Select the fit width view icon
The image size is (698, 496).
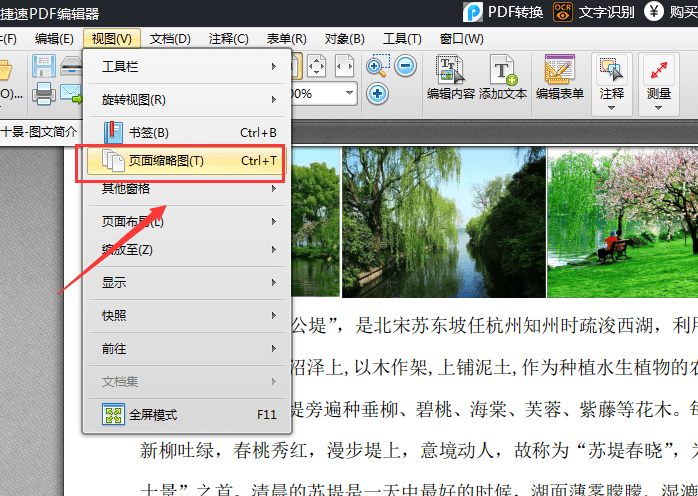[x=344, y=66]
